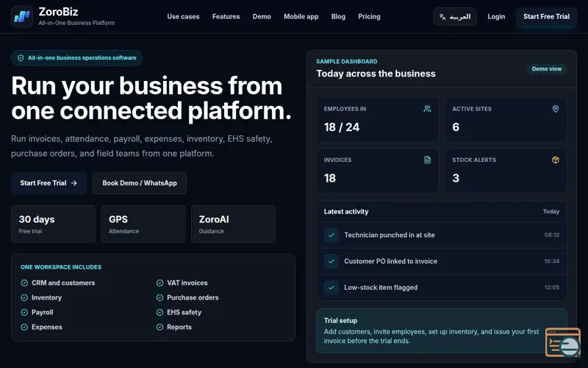The height and width of the screenshot is (368, 588).
Task: Click the document icon on Invoices card
Action: [x=427, y=160]
